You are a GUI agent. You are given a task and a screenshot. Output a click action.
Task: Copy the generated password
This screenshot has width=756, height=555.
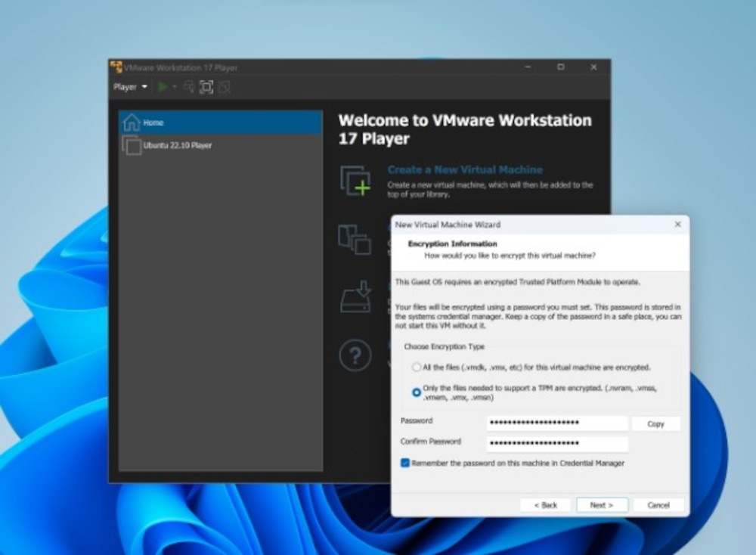655,424
